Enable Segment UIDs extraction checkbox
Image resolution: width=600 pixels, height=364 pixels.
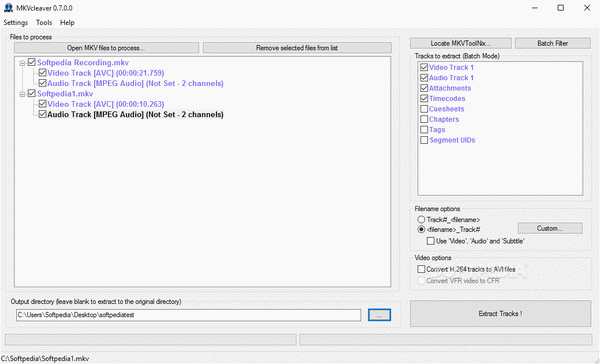(x=424, y=140)
